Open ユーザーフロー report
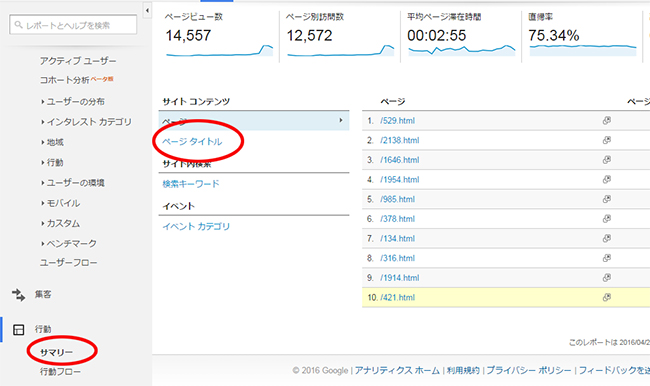Viewport: 650px width, 386px height. click(68, 262)
